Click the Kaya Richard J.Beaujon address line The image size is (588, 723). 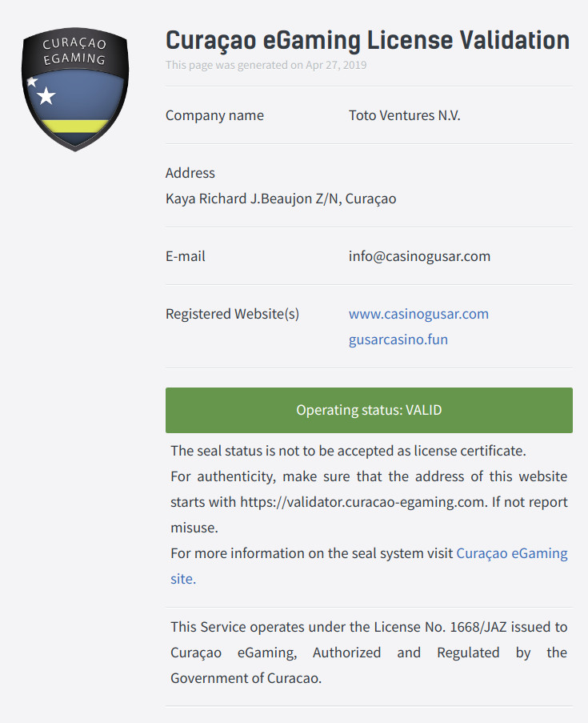pos(280,199)
